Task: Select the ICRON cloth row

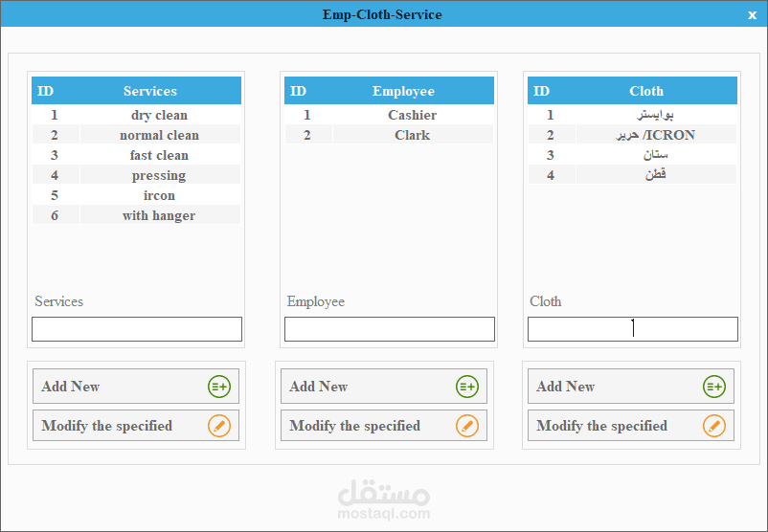Action: click(x=632, y=135)
